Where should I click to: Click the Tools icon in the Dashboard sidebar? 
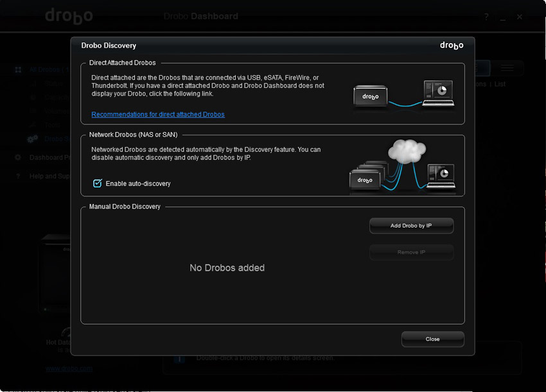click(x=33, y=125)
